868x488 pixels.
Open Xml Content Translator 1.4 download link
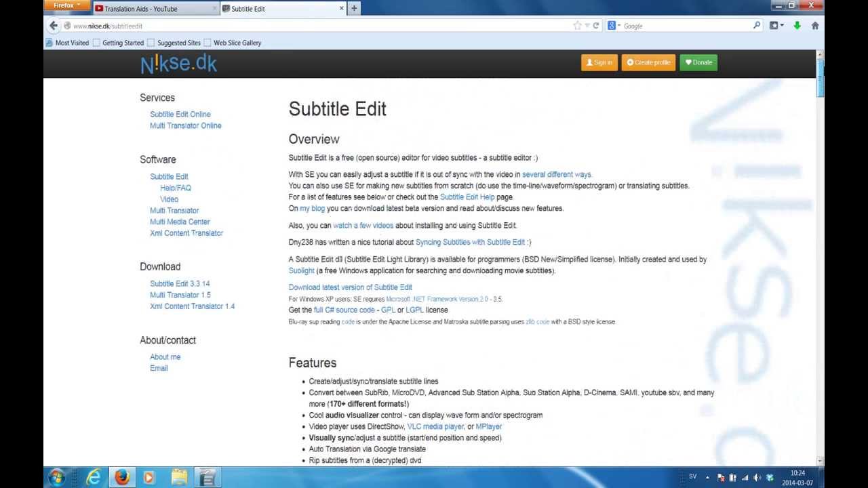click(x=193, y=306)
